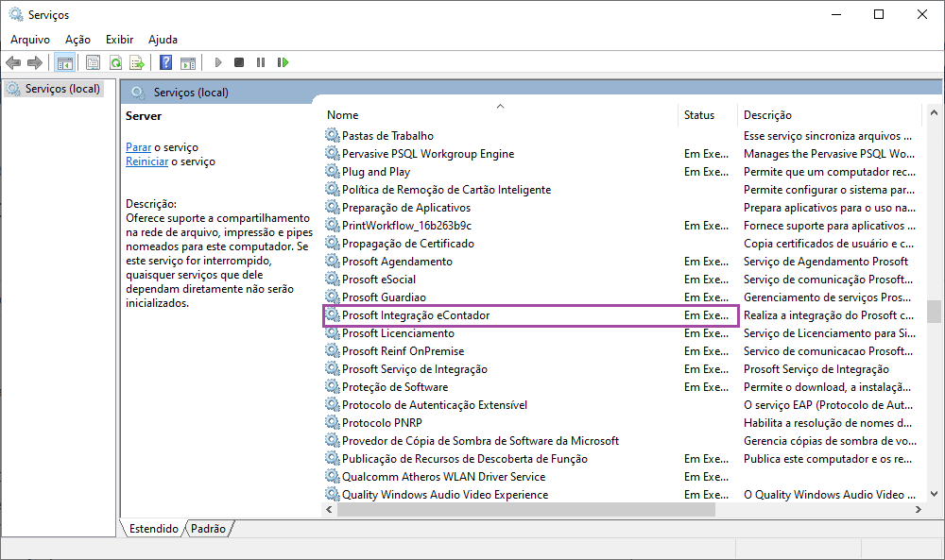This screenshot has width=945, height=560.
Task: Click description 'Serviço de Agendamento Prosoft'
Action: [826, 262]
